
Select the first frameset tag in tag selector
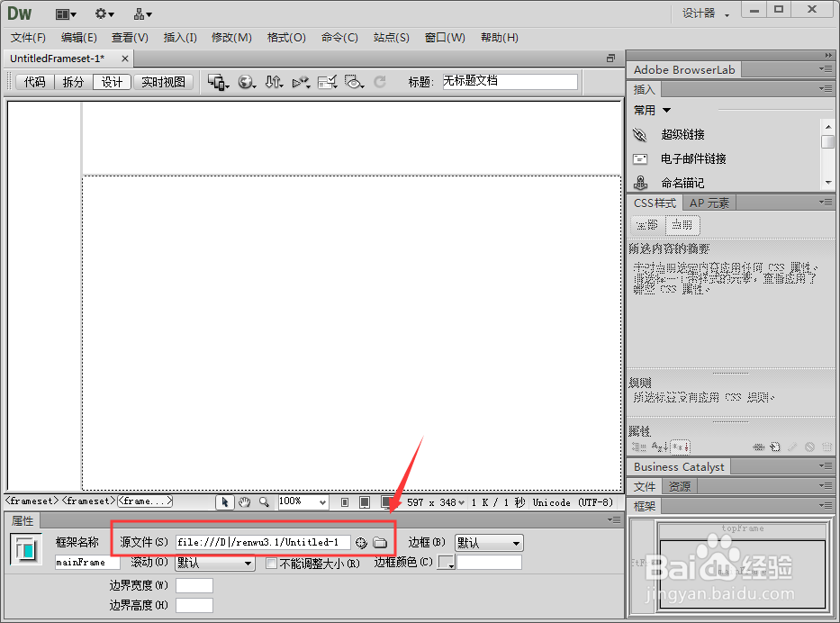pos(32,501)
